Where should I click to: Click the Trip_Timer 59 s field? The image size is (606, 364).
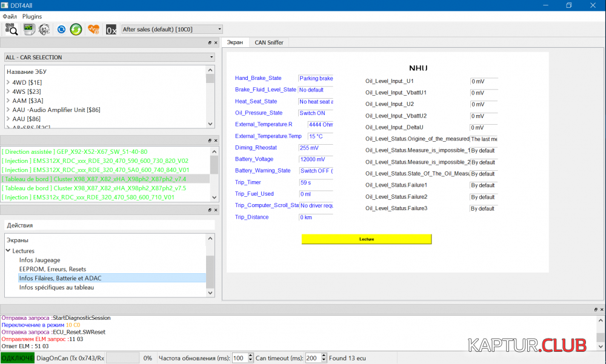click(316, 182)
